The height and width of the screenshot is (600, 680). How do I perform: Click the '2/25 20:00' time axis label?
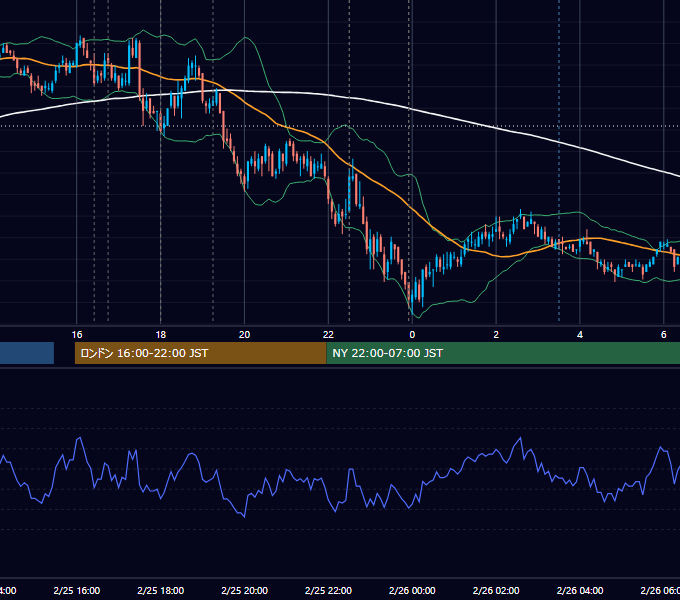(245, 590)
